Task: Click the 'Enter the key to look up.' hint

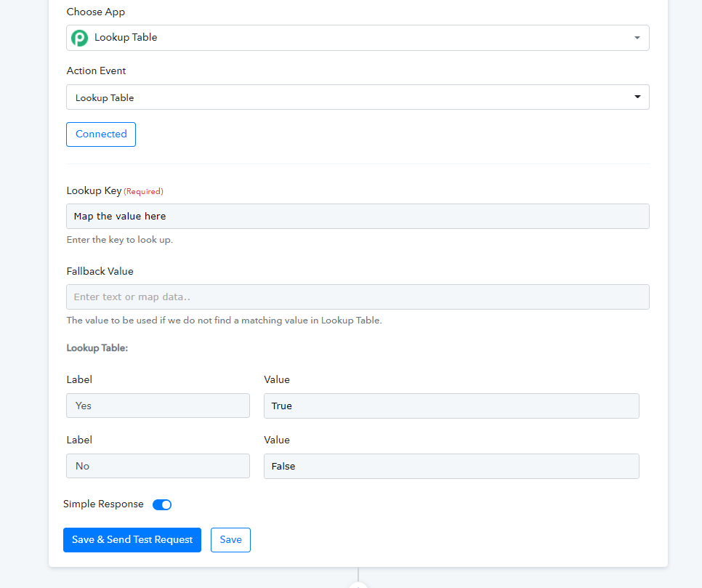Action: coord(119,240)
